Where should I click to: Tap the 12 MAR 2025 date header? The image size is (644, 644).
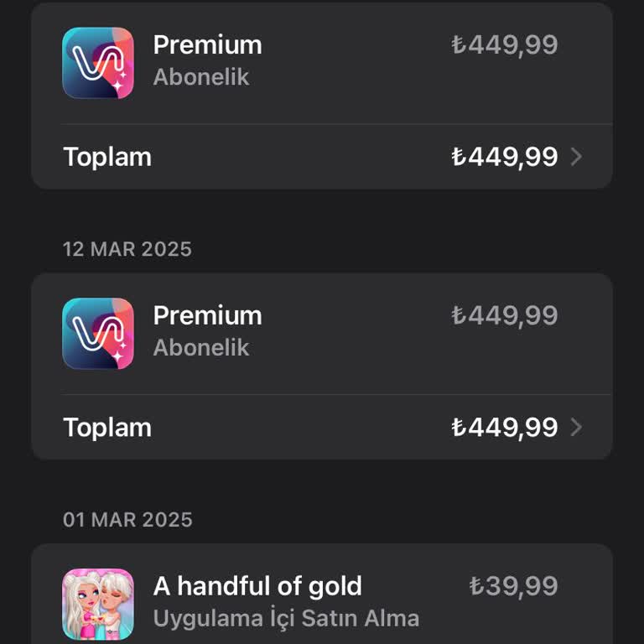127,249
